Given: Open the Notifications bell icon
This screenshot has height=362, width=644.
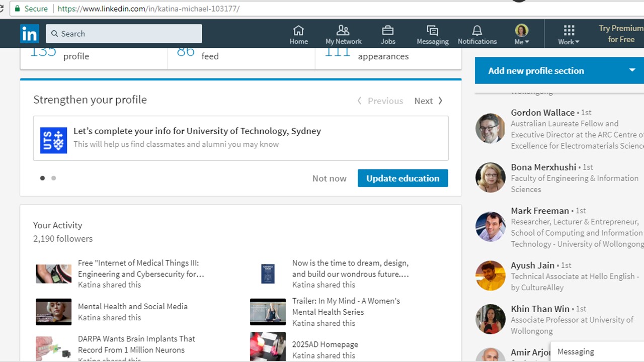Looking at the screenshot, I should [x=477, y=34].
